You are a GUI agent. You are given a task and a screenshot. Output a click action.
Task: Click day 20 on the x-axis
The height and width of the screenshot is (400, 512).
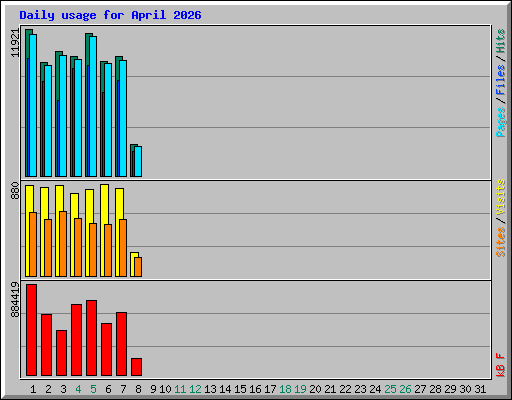click(x=315, y=389)
